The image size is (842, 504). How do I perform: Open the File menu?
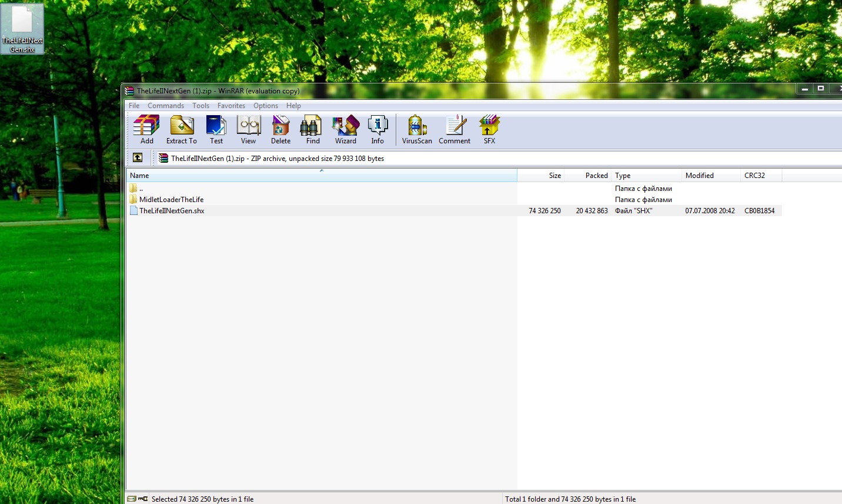[134, 106]
